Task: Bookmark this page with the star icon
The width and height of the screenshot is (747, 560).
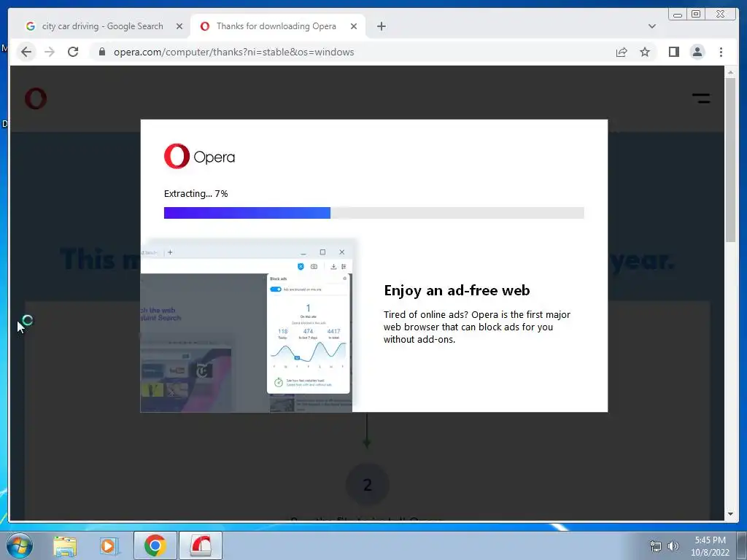Action: click(645, 52)
